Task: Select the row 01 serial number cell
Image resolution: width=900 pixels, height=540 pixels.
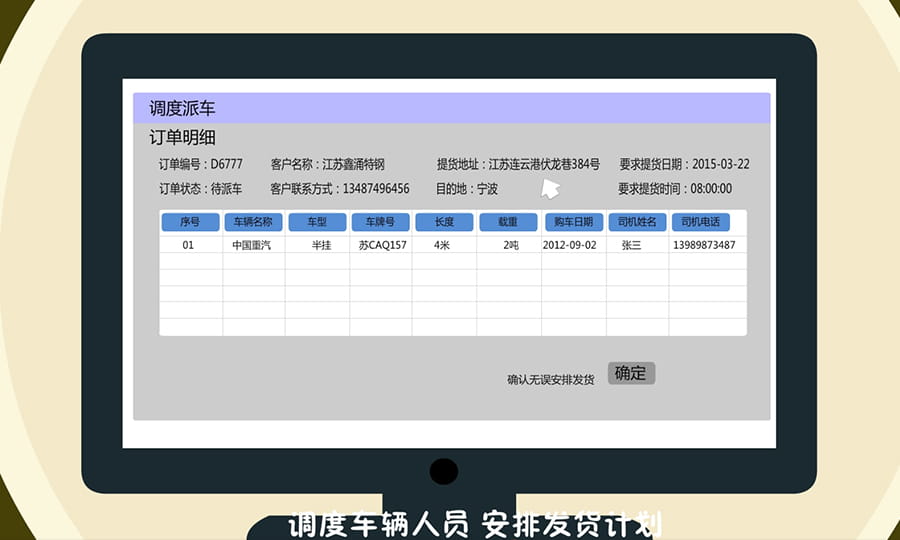Action: (x=188, y=245)
